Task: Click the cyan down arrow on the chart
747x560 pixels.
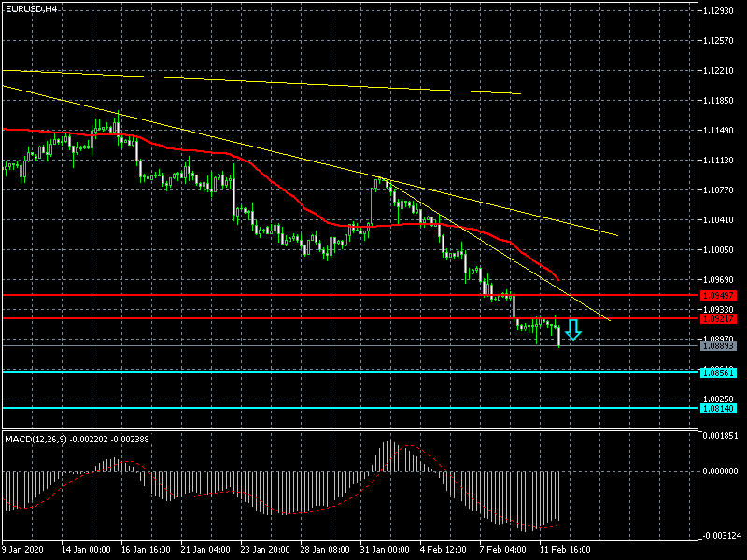Action: [x=573, y=329]
